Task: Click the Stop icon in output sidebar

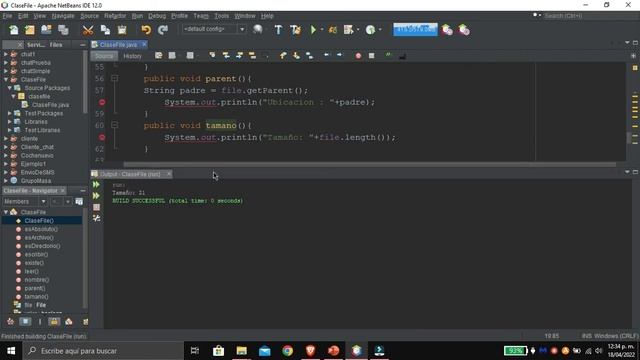Action: pos(96,207)
